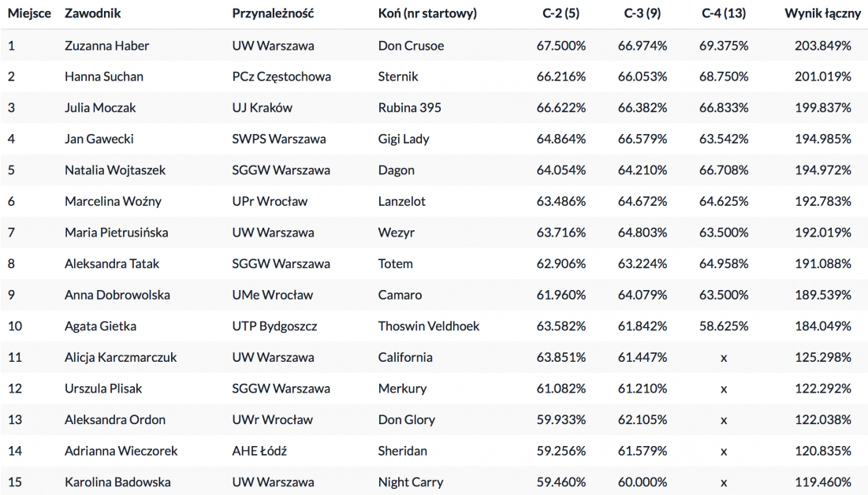This screenshot has height=495, width=868.
Task: Click the C-2 (5) column header
Action: coord(561,14)
